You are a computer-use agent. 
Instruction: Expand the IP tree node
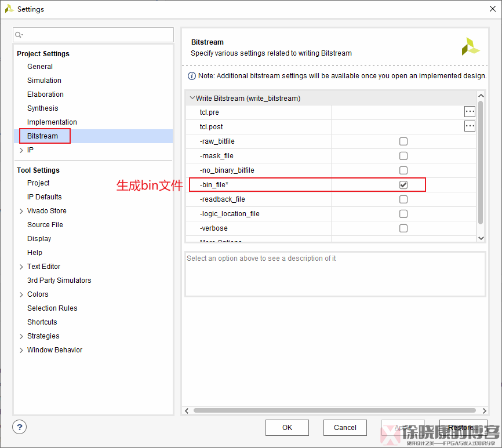pos(21,150)
